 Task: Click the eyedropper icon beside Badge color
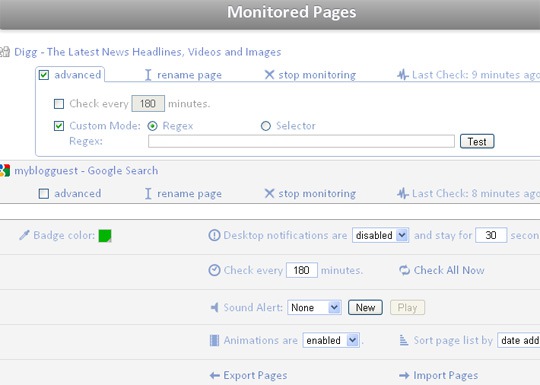[24, 235]
